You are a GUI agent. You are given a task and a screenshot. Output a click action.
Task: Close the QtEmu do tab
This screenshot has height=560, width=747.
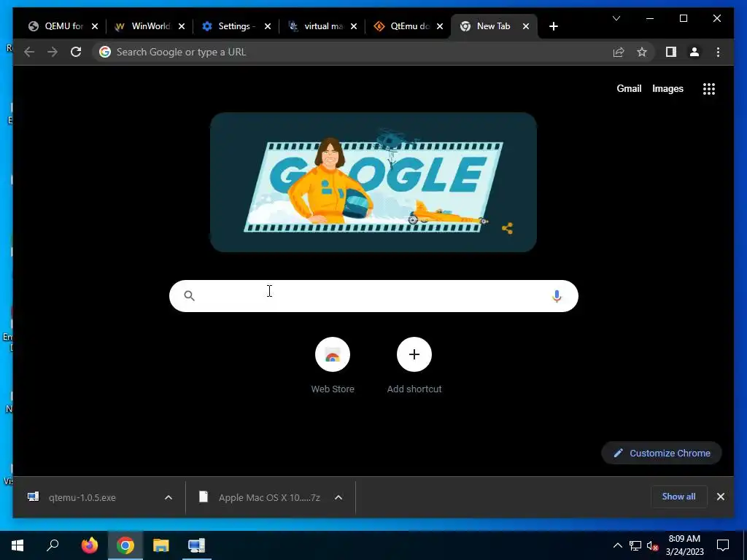440,26
